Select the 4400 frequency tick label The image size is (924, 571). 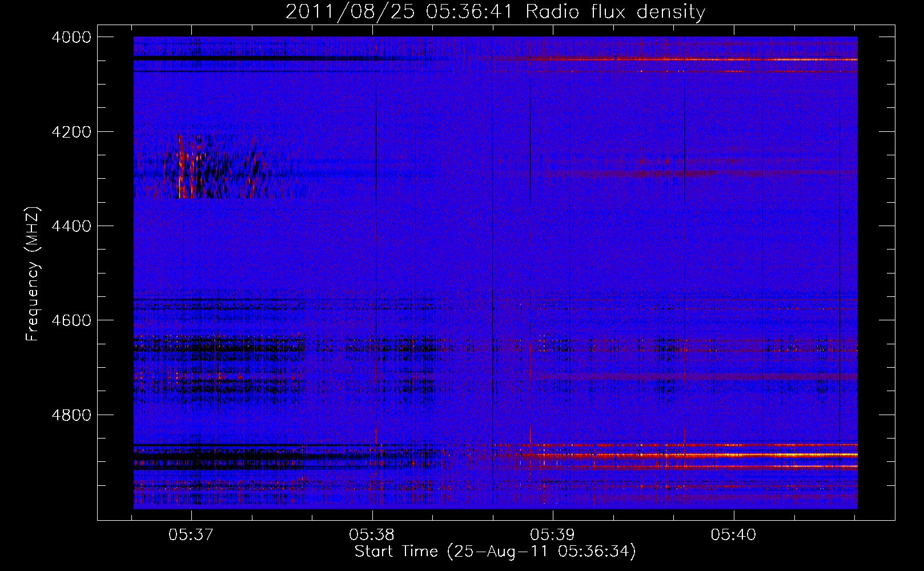click(x=71, y=226)
